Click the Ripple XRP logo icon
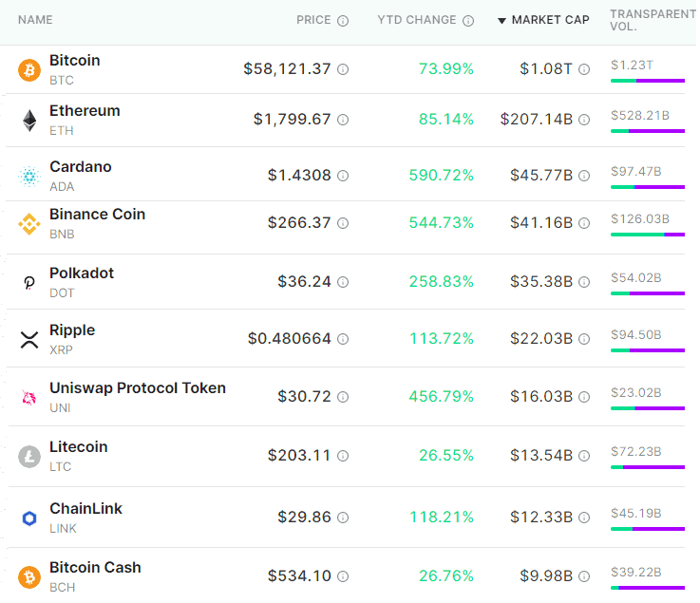The width and height of the screenshot is (700, 603). [x=29, y=340]
